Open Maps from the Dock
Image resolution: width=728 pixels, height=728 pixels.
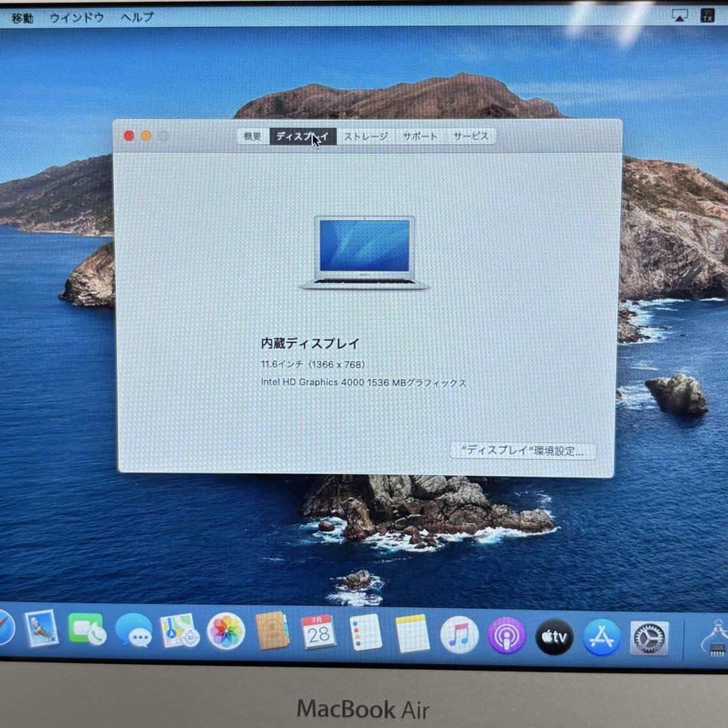tap(179, 630)
